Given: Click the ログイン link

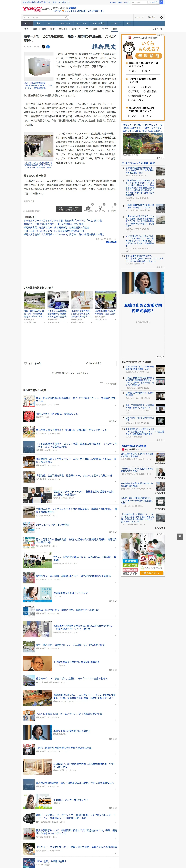Looking at the screenshot, I should pyautogui.click(x=57, y=11).
